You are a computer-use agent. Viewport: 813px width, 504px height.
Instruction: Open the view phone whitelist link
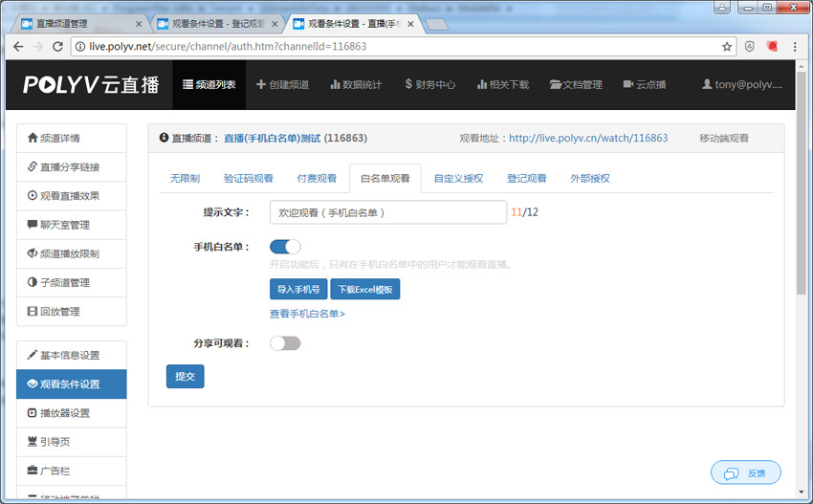click(307, 314)
